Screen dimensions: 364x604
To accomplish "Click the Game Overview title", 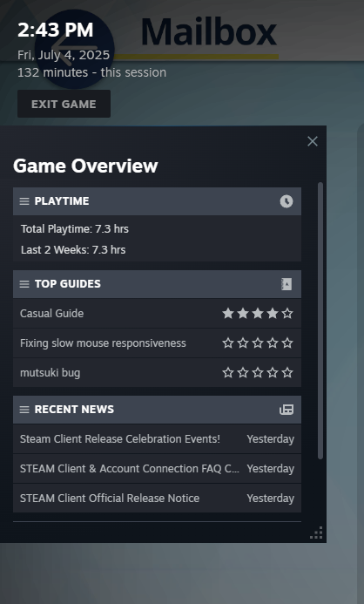I will [85, 166].
